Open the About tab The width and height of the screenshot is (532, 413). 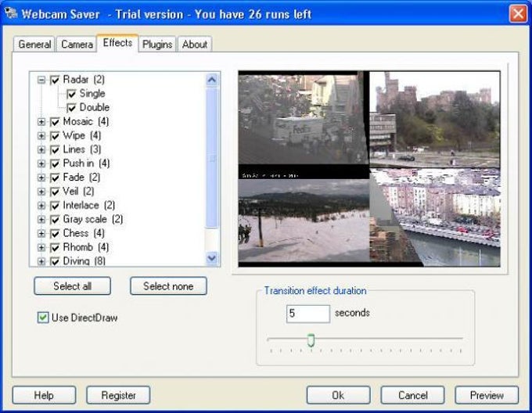coord(195,45)
